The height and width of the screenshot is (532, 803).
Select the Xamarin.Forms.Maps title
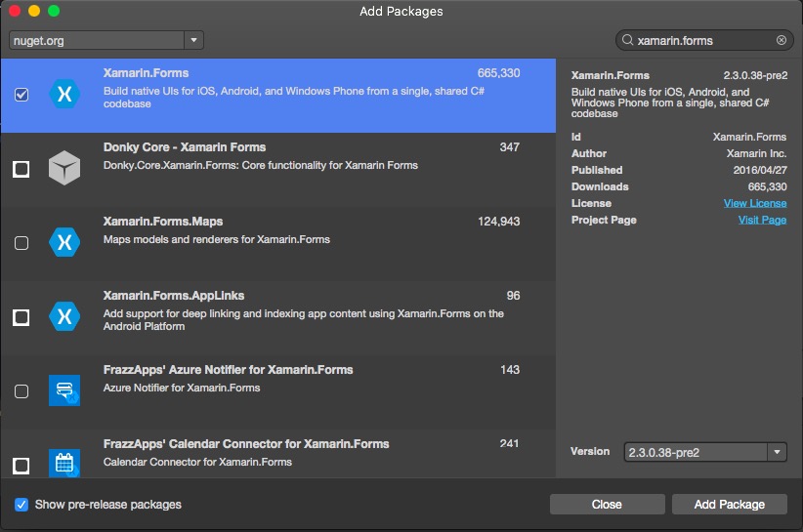pos(163,222)
